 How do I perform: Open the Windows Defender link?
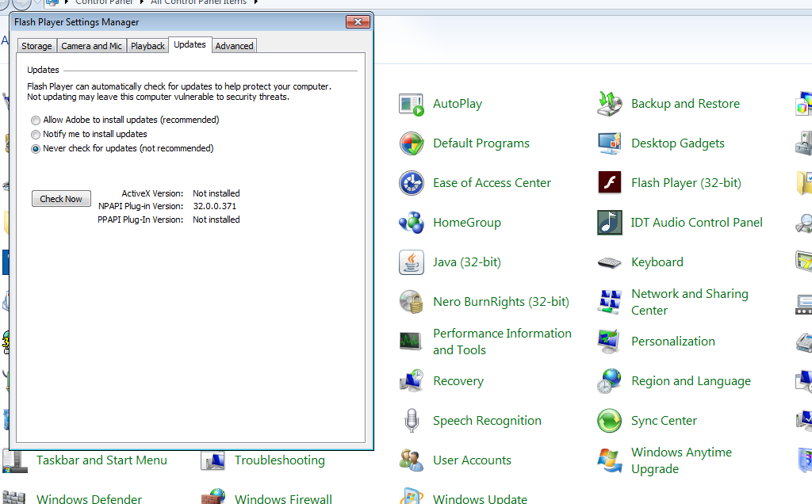pos(89,498)
